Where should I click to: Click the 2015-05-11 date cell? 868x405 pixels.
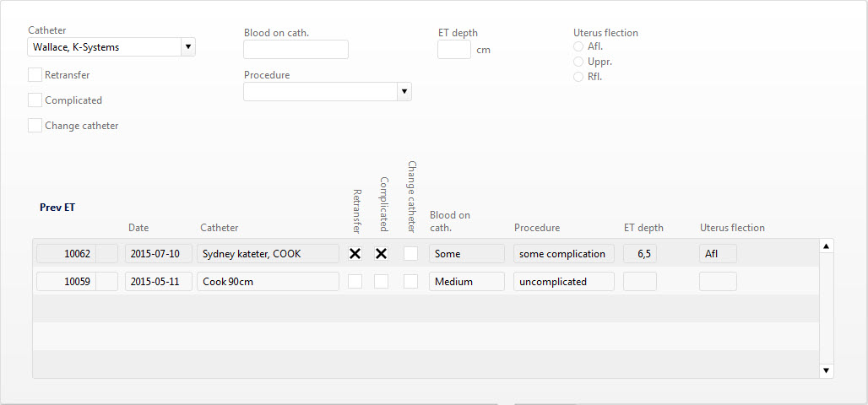pos(159,282)
